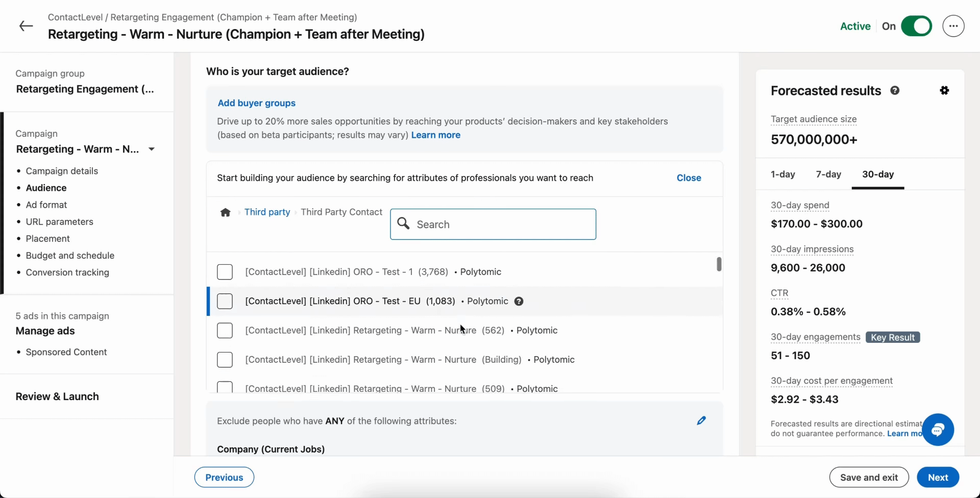The image size is (980, 498).
Task: Open forecasted results settings gear
Action: click(944, 90)
